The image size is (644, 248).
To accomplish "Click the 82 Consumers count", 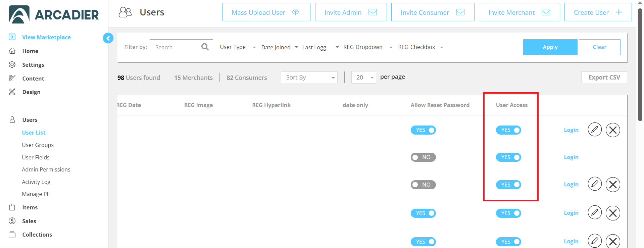I will coord(247,78).
